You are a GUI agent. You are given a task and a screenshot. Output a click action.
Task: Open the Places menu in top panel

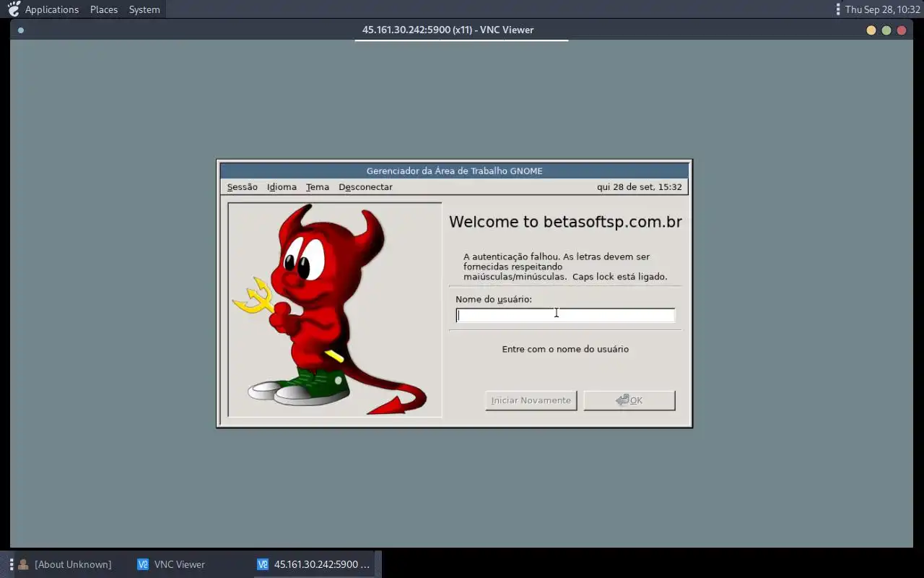coord(104,9)
